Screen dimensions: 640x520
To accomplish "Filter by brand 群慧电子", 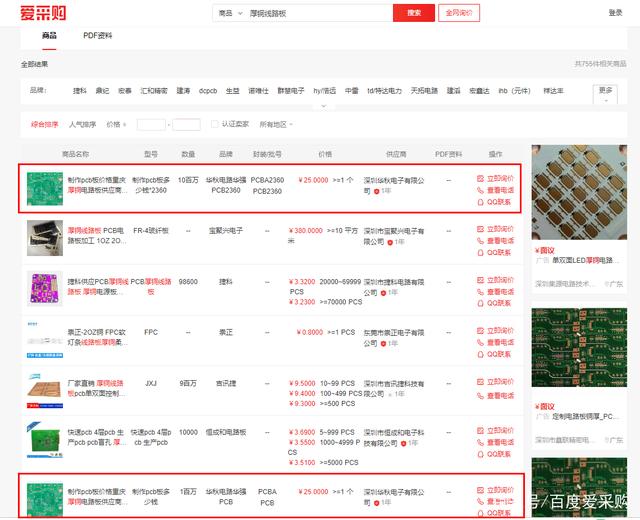I will (291, 91).
